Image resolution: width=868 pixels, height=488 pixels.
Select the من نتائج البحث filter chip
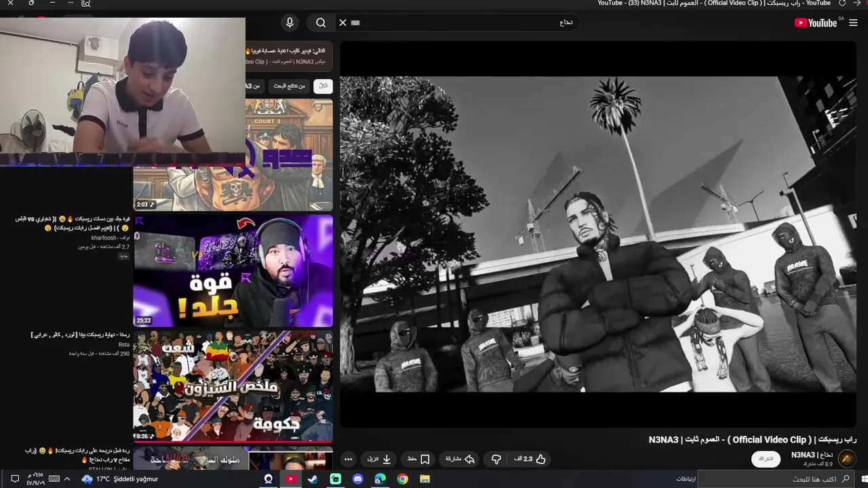(x=290, y=86)
